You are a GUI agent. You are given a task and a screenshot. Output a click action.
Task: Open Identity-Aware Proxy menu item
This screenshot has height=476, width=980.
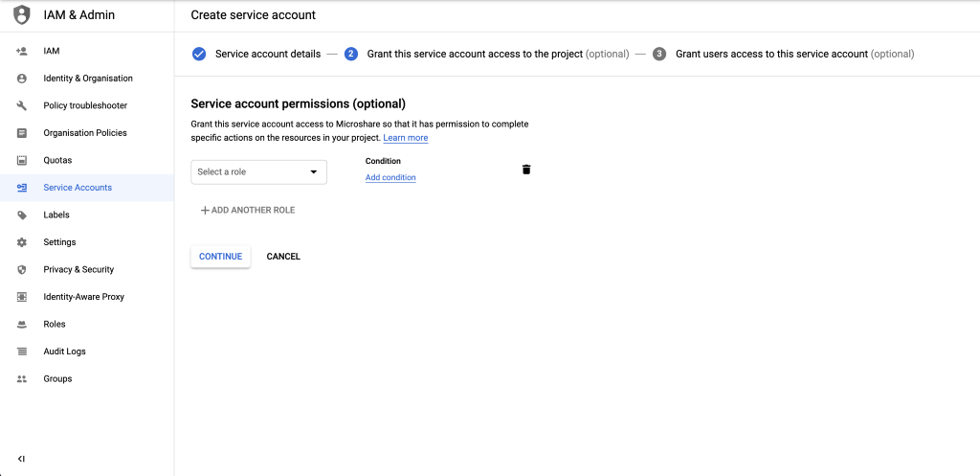coord(83,297)
